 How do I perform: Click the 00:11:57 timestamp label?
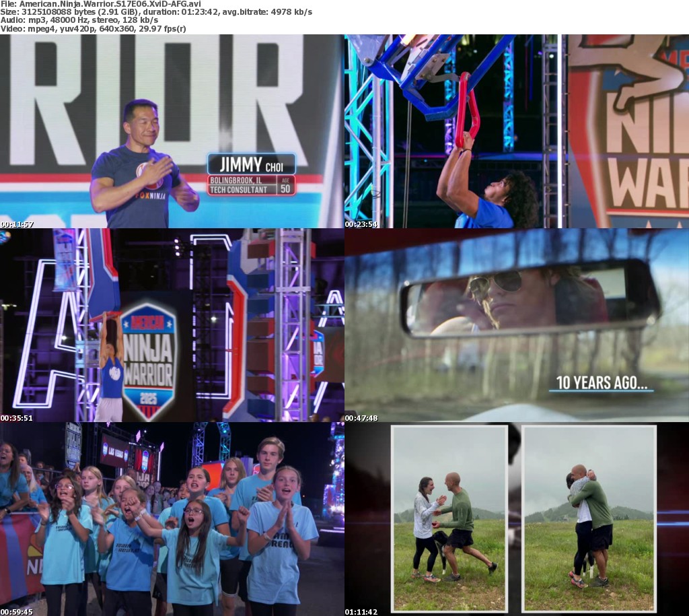point(17,224)
